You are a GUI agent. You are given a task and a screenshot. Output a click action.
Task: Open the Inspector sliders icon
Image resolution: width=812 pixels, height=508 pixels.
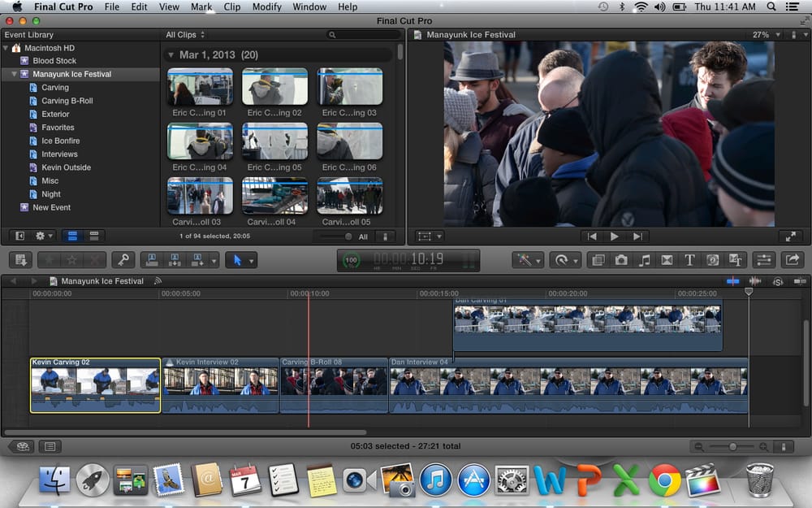pos(764,260)
